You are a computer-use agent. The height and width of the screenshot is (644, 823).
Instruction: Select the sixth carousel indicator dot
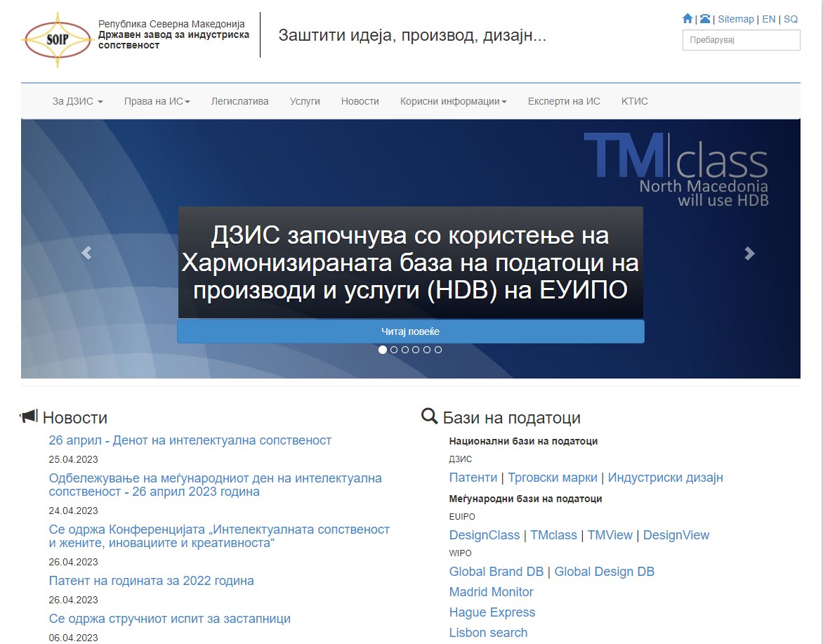[x=438, y=350]
